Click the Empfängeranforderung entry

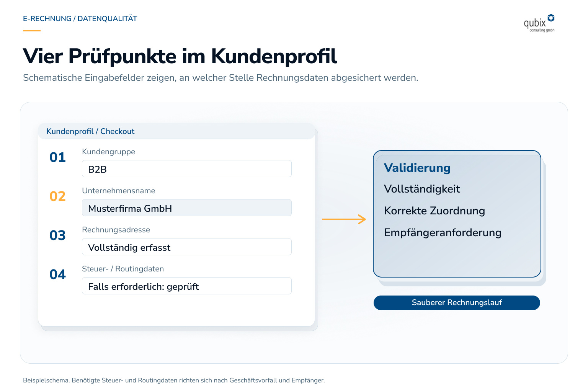pos(443,233)
